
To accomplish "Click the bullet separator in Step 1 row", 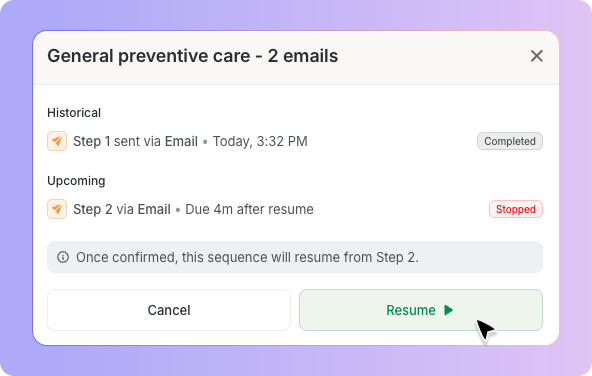I will (x=205, y=142).
